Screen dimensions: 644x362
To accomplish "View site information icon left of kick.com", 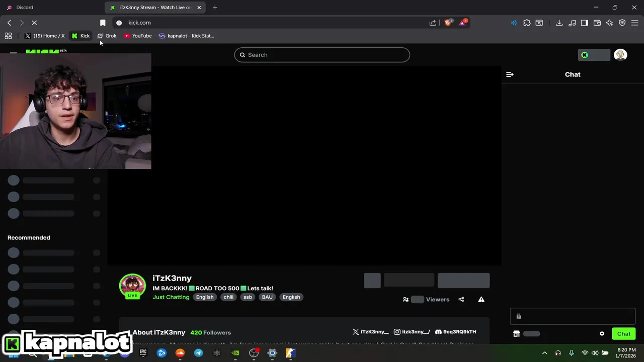I will 119,23.
